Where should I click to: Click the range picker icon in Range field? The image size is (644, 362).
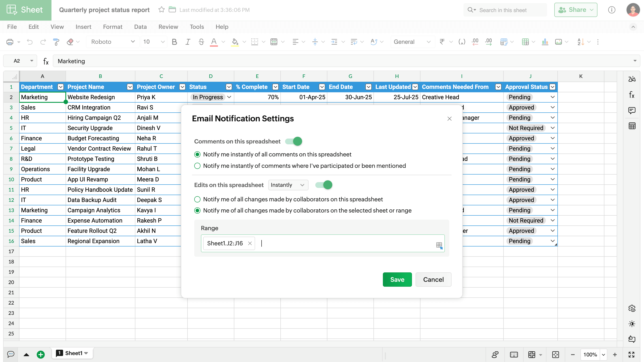(439, 245)
